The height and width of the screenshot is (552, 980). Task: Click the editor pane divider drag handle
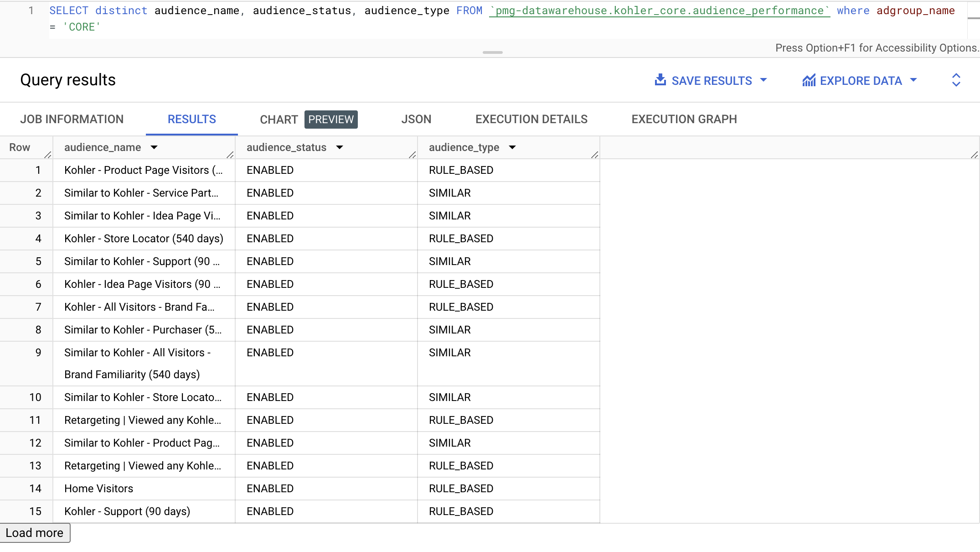[x=492, y=52]
